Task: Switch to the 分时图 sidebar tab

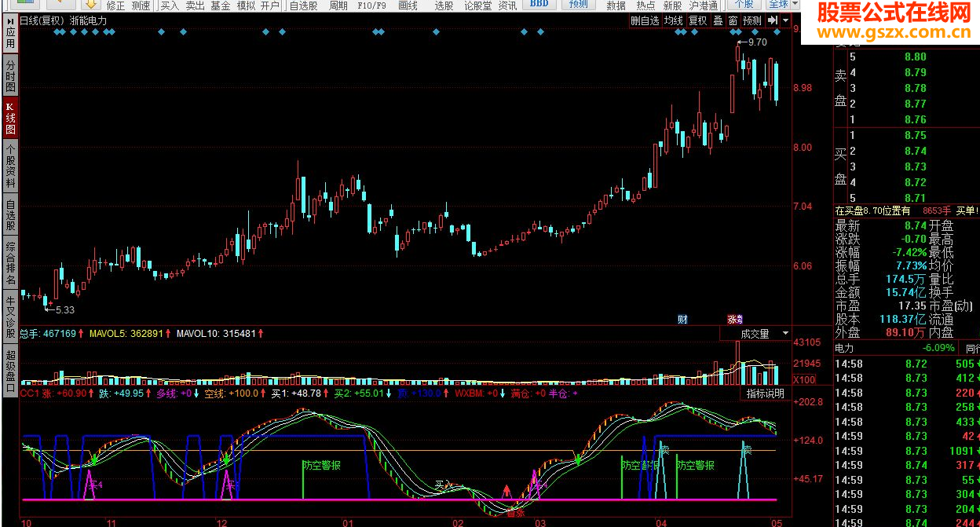Action: pos(10,75)
